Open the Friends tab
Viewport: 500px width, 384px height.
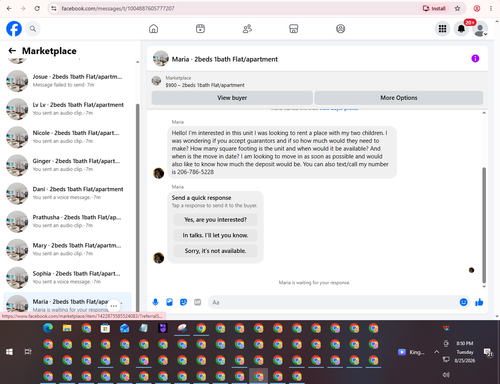click(247, 29)
